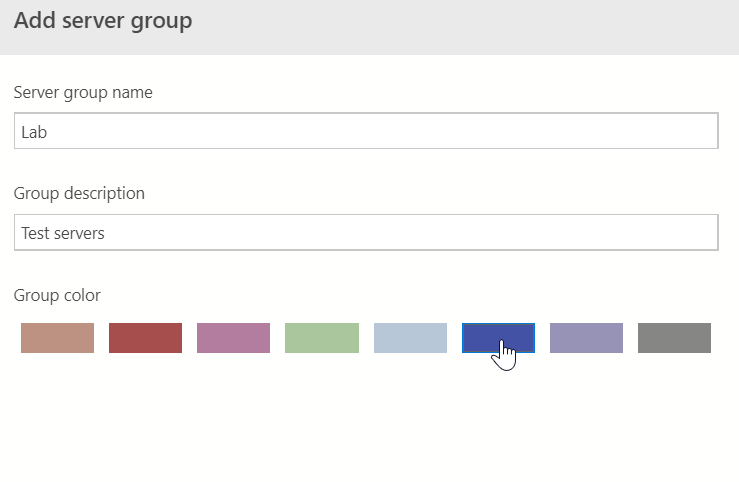739x482 pixels.
Task: Click the "Server group name" label
Action: point(83,92)
